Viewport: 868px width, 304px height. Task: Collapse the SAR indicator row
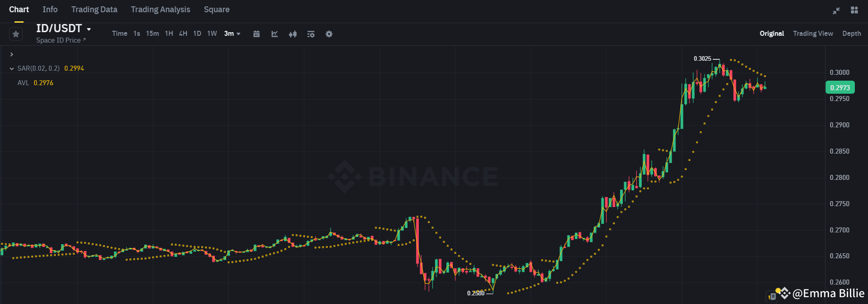coord(11,68)
